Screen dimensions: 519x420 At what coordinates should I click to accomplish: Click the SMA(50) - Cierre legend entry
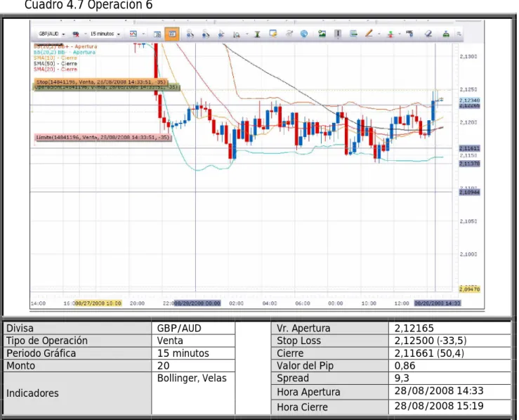pos(55,63)
